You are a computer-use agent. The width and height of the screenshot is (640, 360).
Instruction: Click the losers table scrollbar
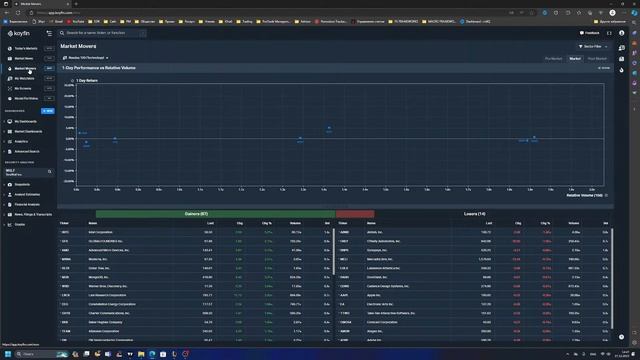point(612,279)
